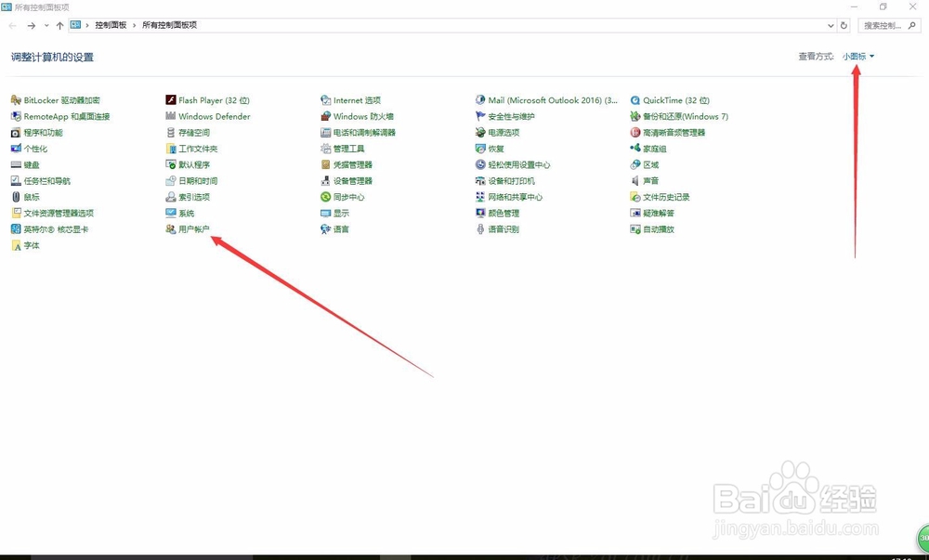Open the 语音识别 link
This screenshot has height=560, width=929.
point(503,229)
